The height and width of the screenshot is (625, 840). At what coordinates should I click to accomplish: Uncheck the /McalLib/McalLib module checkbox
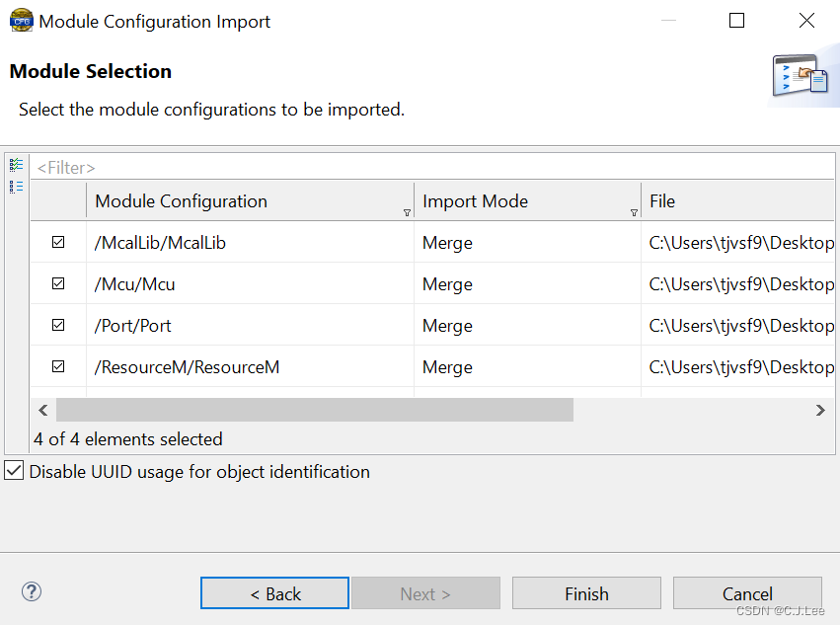click(x=58, y=242)
